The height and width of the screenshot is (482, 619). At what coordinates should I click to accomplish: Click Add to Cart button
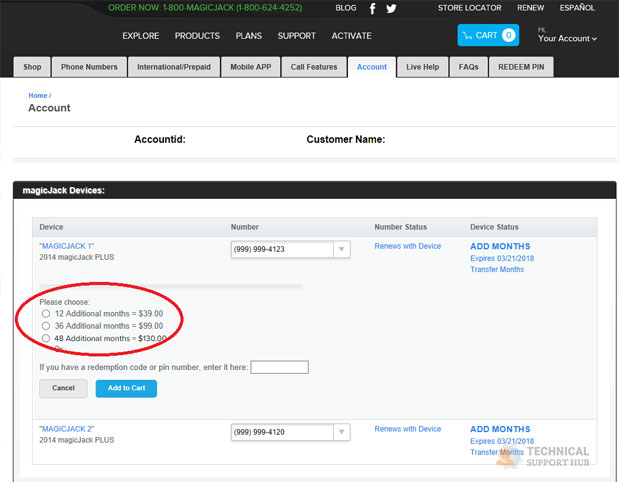point(126,388)
